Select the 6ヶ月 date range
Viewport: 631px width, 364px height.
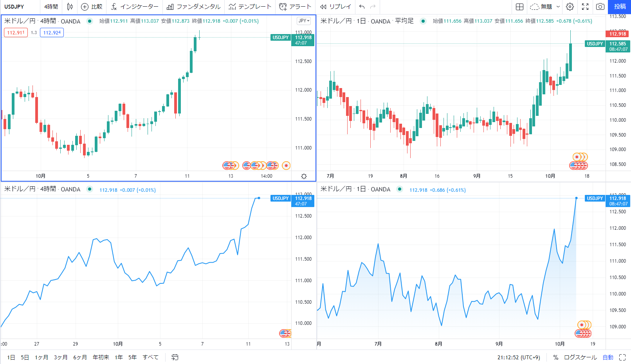(x=80, y=357)
